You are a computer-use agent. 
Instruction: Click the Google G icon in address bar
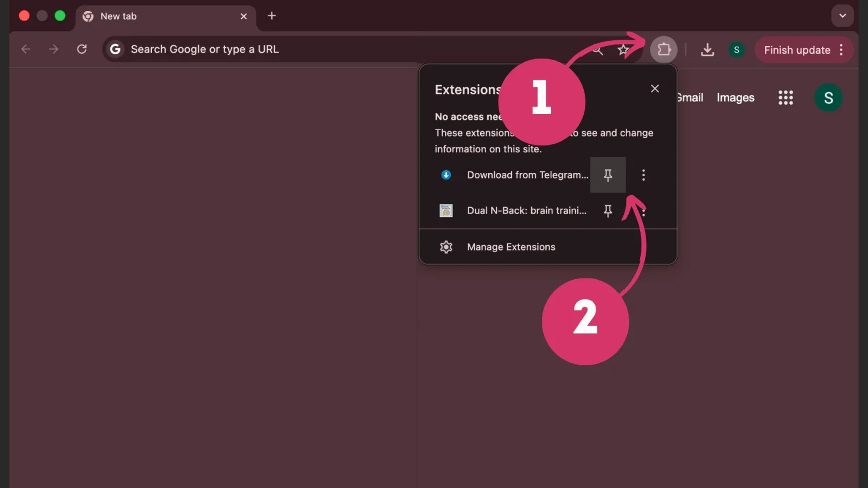[115, 49]
